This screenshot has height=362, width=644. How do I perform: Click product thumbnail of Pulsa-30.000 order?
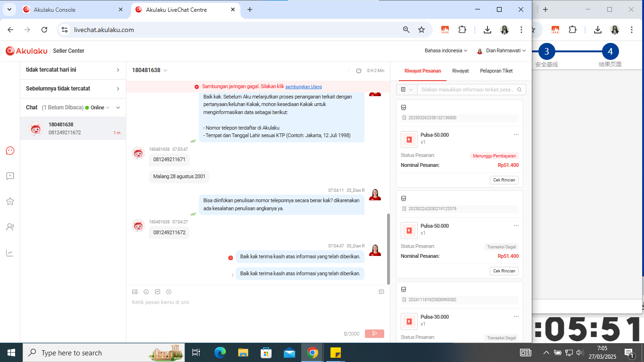point(409,321)
